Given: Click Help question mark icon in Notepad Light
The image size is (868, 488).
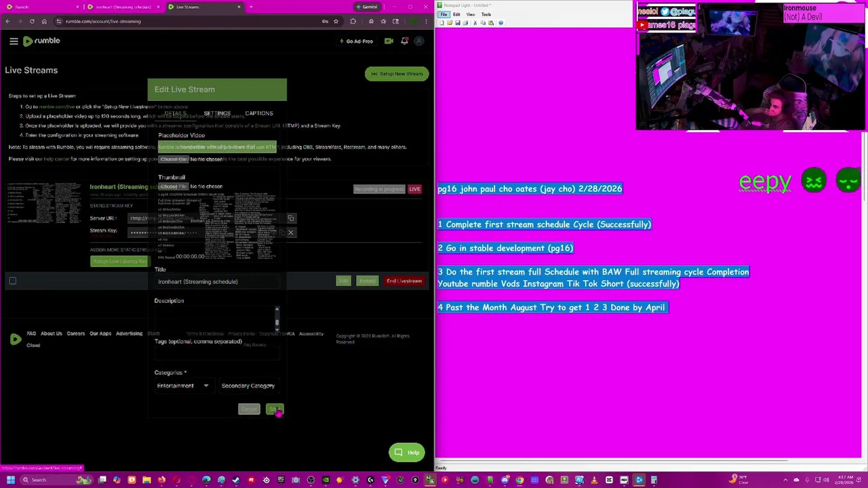Looking at the screenshot, I should 501,23.
